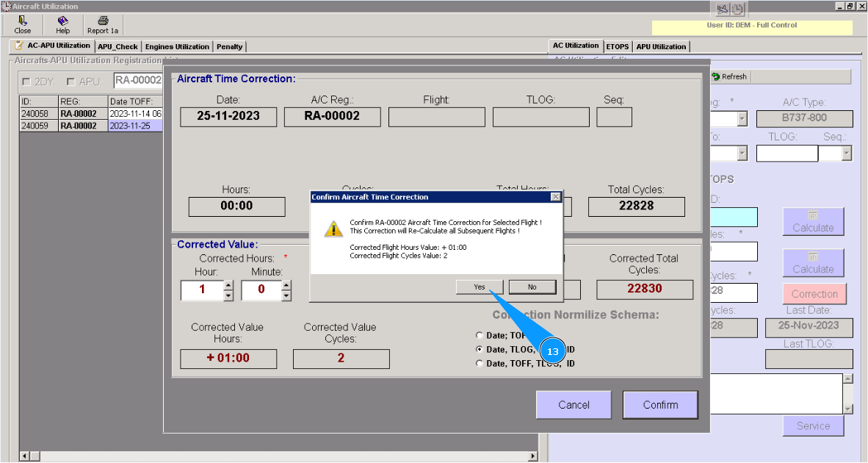868x463 pixels.
Task: Decrease the corrected Minute value
Action: 286,295
